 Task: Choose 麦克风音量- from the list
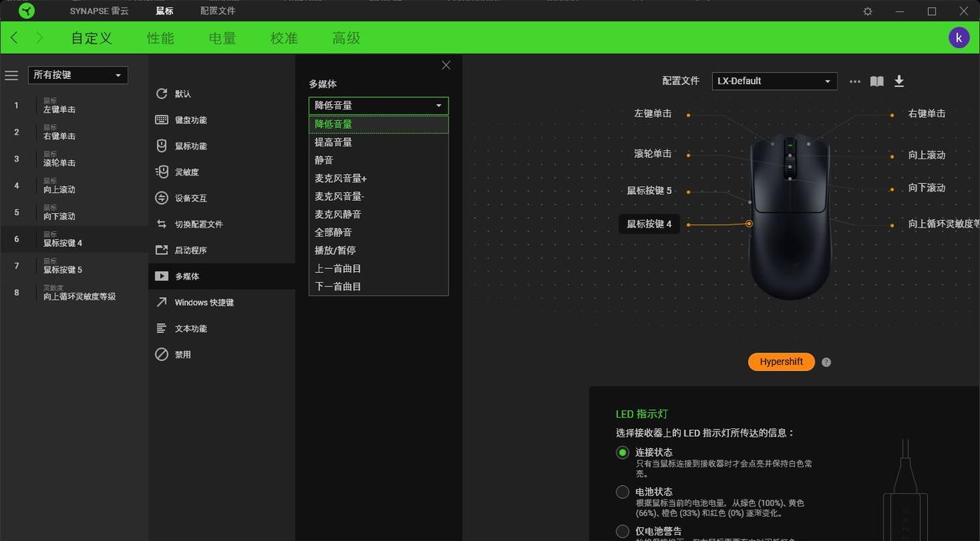[x=378, y=196]
